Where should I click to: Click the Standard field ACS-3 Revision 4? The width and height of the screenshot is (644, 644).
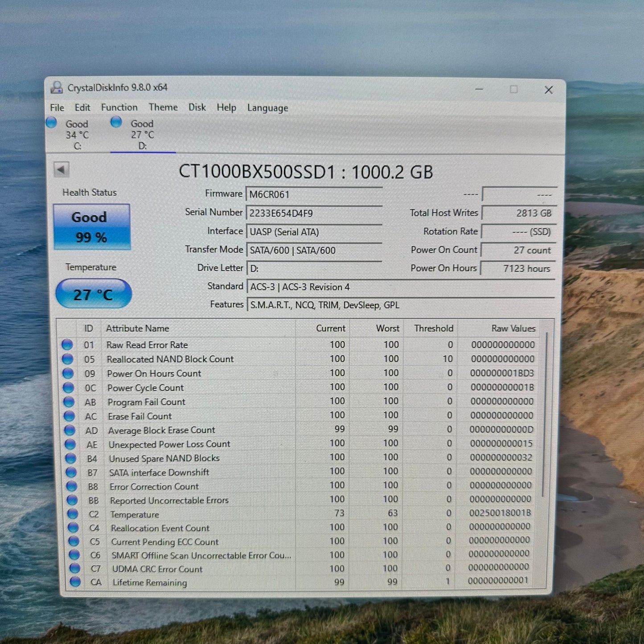401,287
